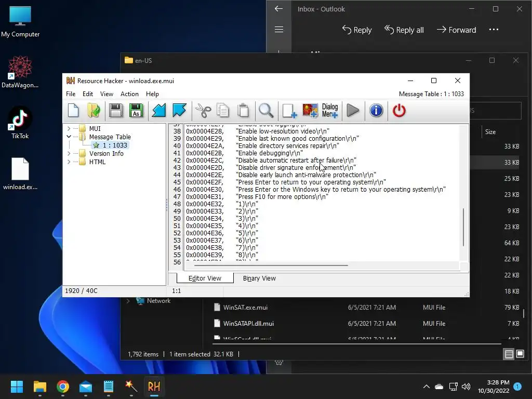The image size is (532, 399).
Task: Add image resource with the flower picture icon
Action: (310, 111)
